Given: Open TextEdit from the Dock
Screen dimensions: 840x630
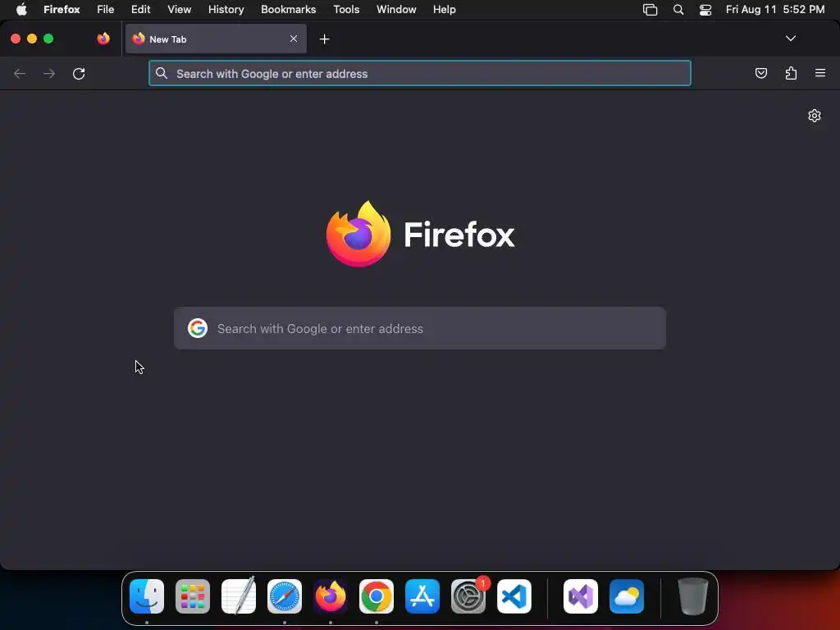Looking at the screenshot, I should [x=239, y=596].
